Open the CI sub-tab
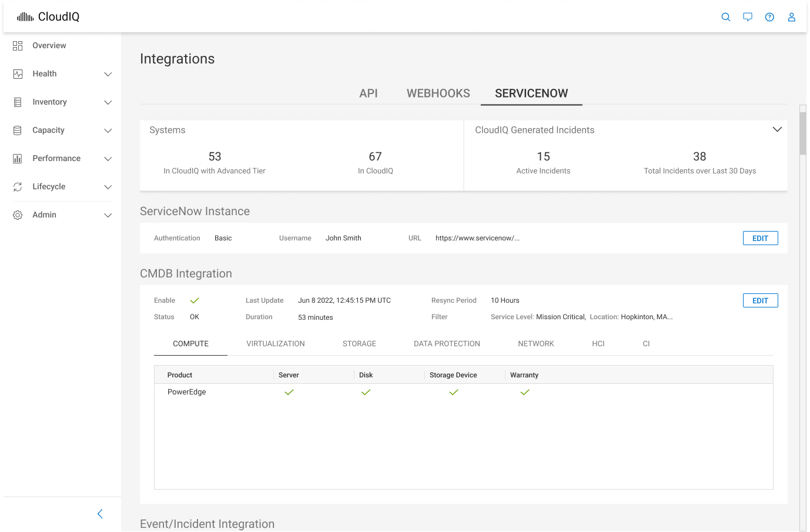The image size is (810, 532). click(646, 344)
